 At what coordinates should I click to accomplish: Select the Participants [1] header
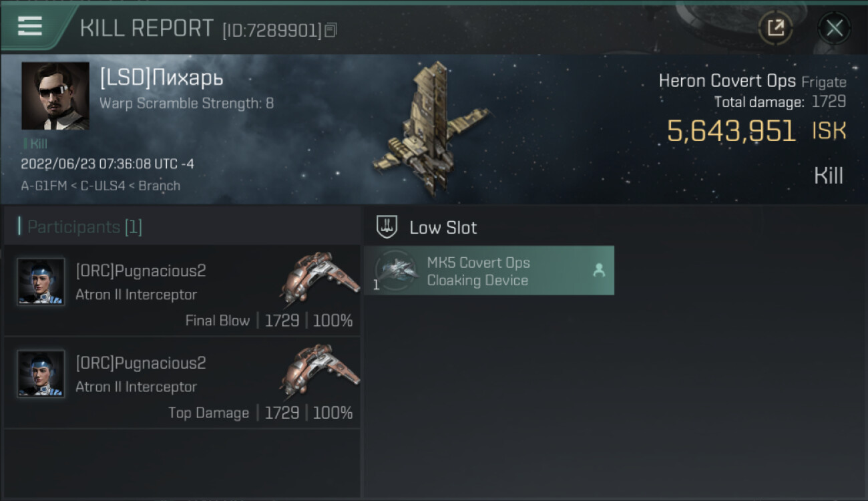tap(84, 227)
